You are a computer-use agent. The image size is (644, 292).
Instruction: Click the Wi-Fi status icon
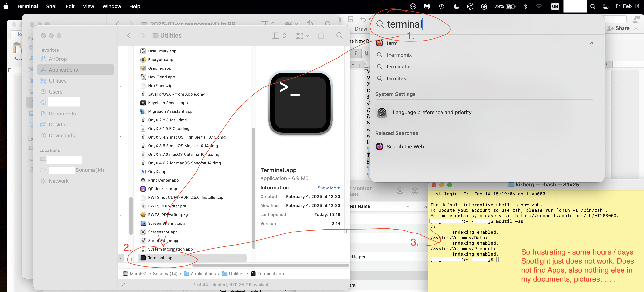click(x=539, y=6)
